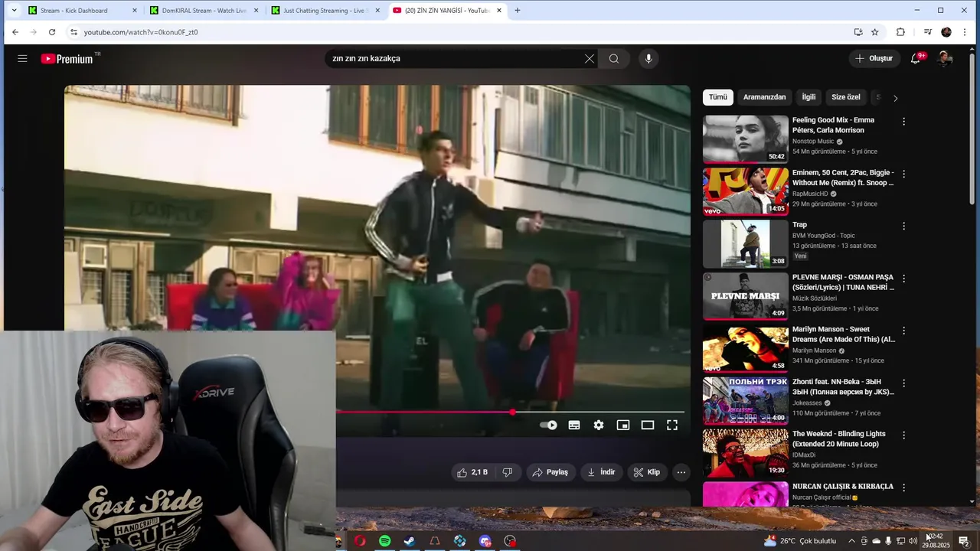Open the YouTube hamburger guide menu
980x551 pixels.
pos(22,59)
